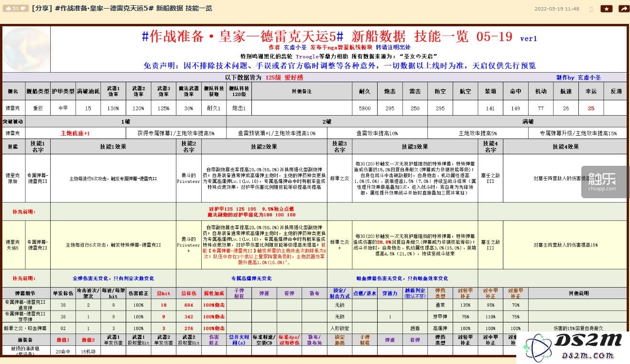Select the 耐久 stat column header
The image size is (630, 364).
(365, 91)
